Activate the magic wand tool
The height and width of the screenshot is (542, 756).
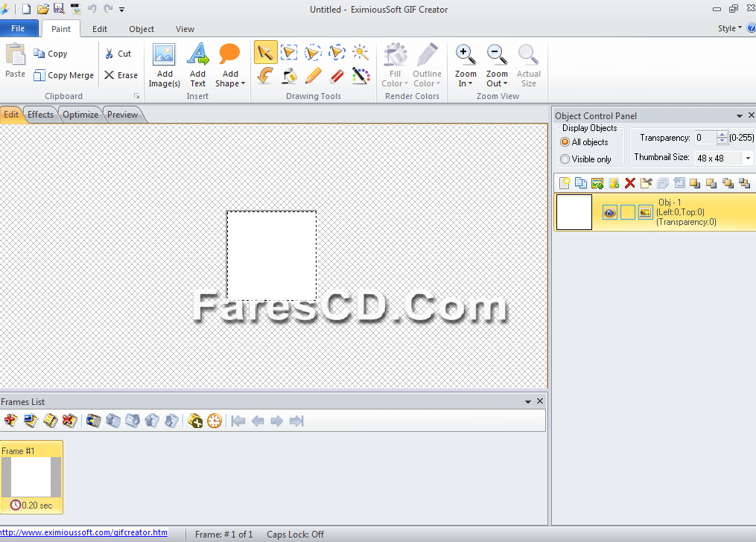point(360,53)
